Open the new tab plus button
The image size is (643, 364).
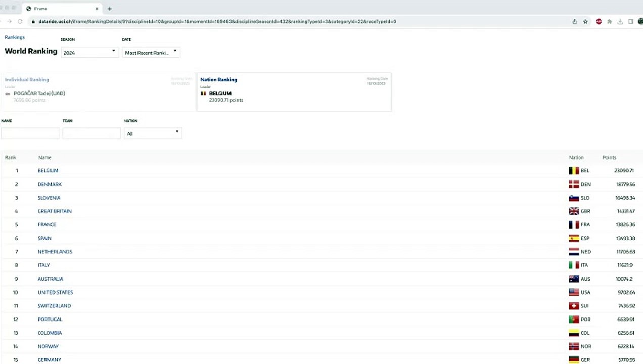coord(109,9)
